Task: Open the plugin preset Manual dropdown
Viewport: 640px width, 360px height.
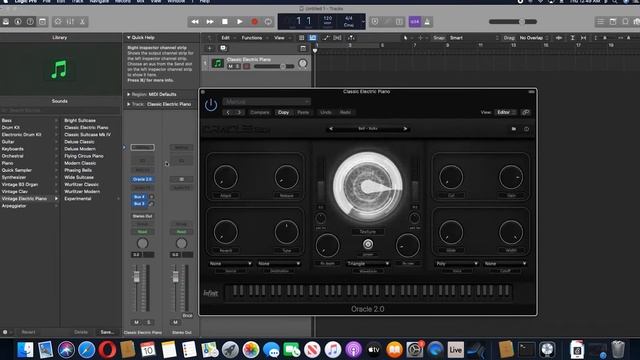Action: (x=267, y=101)
